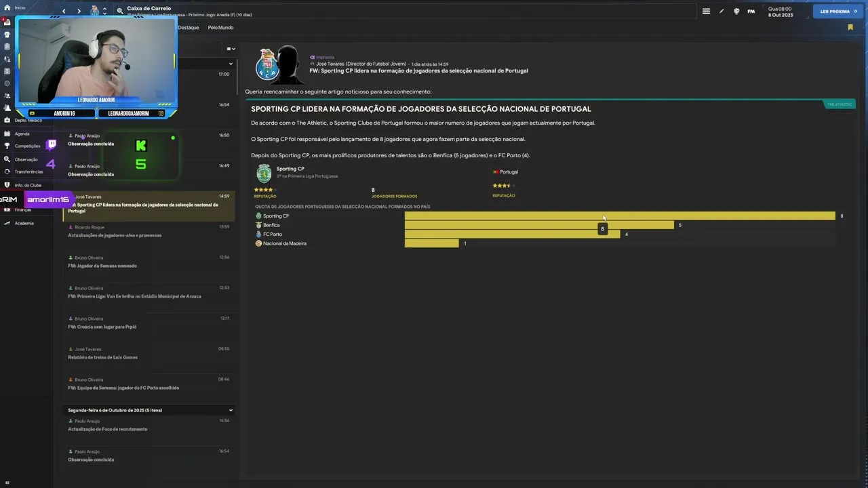This screenshot has width=868, height=488.
Task: Click Sporting CP label in chart
Action: [275, 216]
